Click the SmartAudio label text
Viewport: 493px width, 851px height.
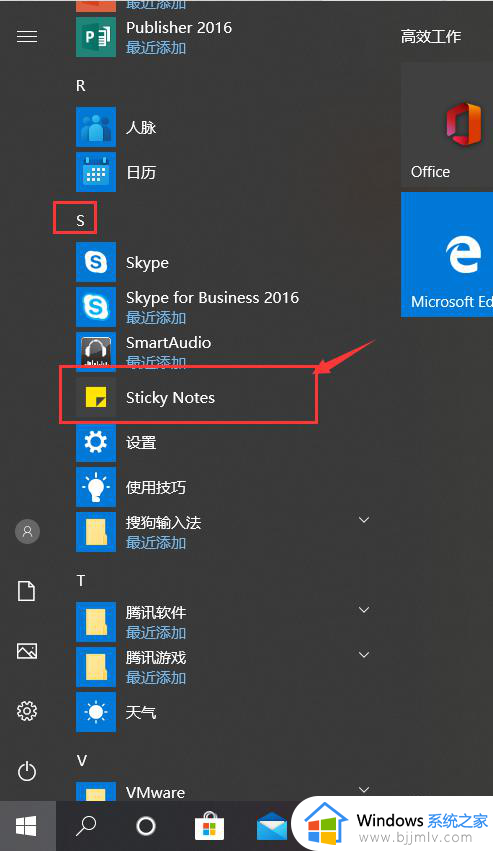click(x=168, y=342)
